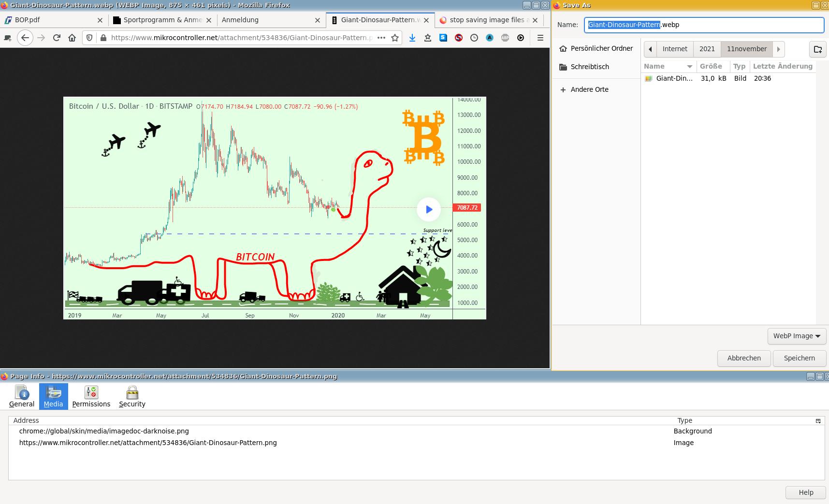The height and width of the screenshot is (504, 829).
Task: Open the Firefox home page
Action: pos(72,38)
